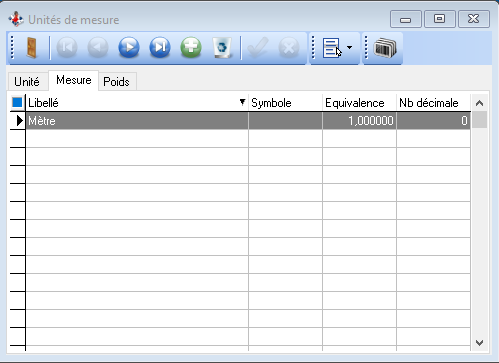Go to next record button
Screen dimensions: 499x363
click(x=129, y=48)
